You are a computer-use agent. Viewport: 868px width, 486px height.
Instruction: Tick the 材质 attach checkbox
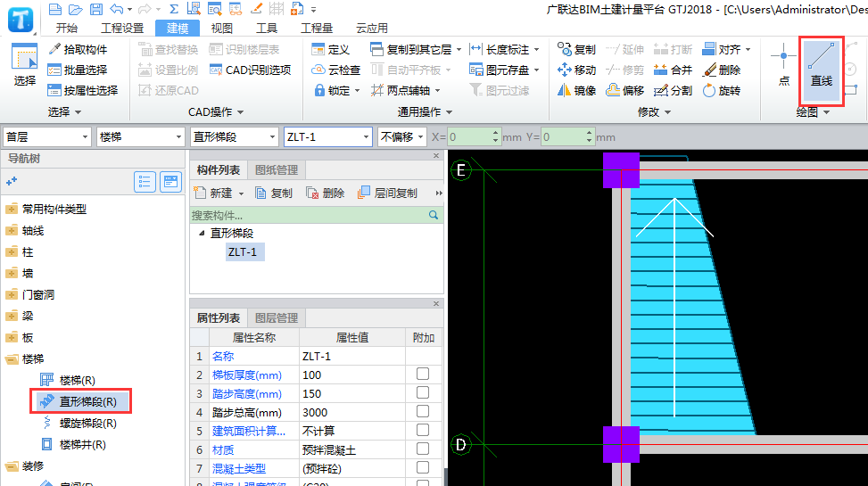tap(423, 449)
